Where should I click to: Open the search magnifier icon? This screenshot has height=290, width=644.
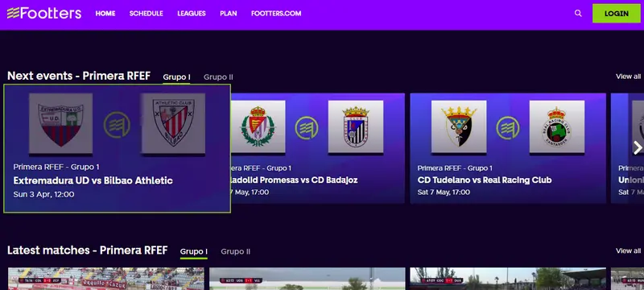click(x=578, y=13)
